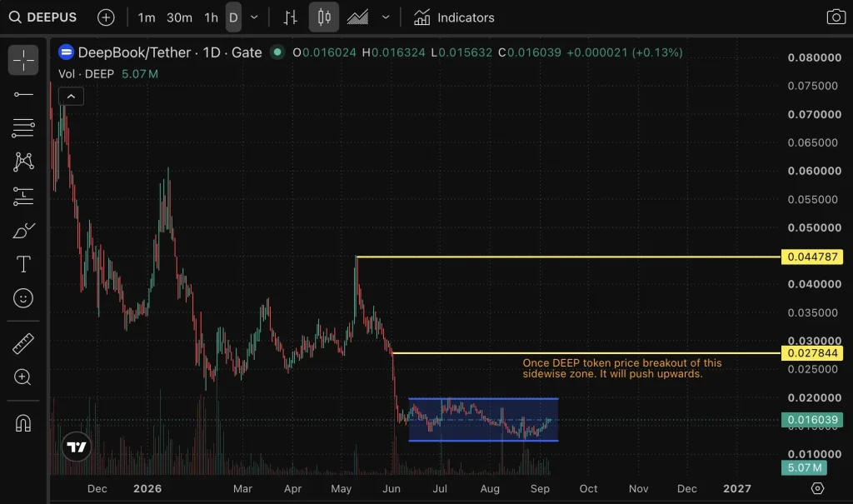Select the D daily timeframe
Viewport: 853px width, 504px height.
pos(233,17)
